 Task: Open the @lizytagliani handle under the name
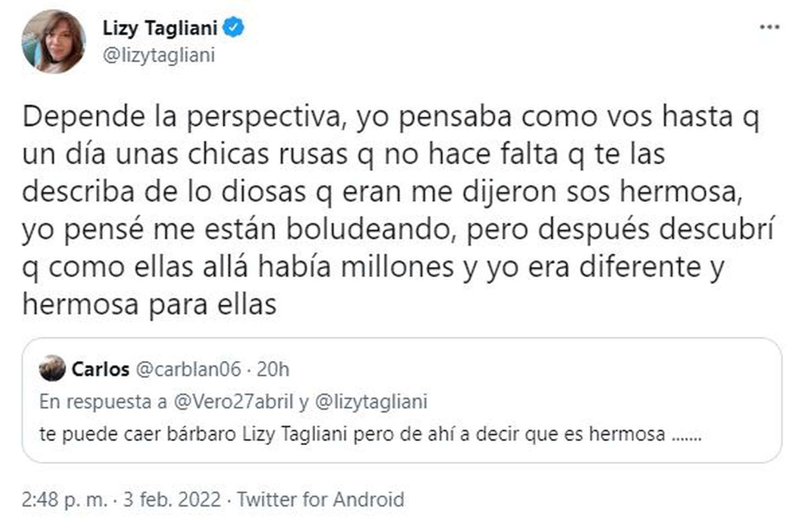coord(158,56)
